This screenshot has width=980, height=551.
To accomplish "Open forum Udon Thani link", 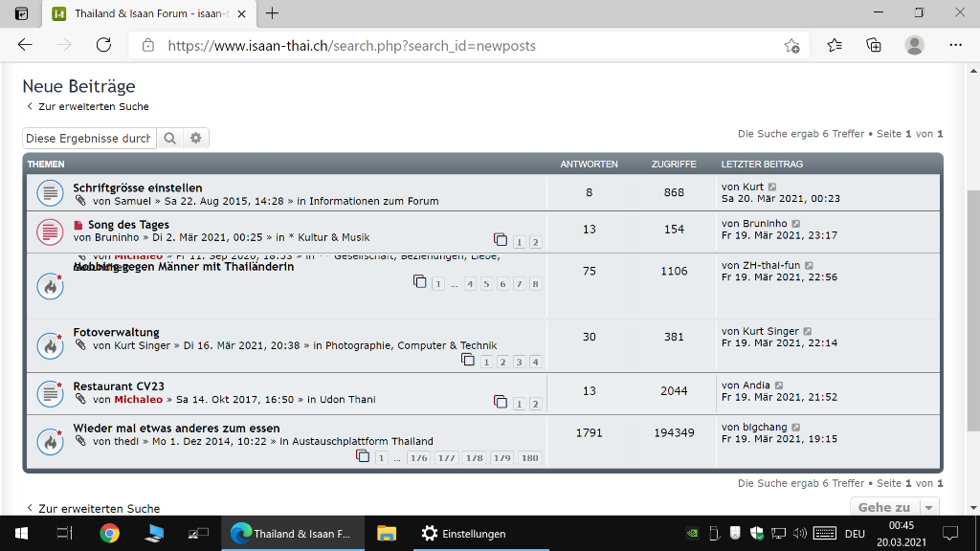I will pos(347,400).
